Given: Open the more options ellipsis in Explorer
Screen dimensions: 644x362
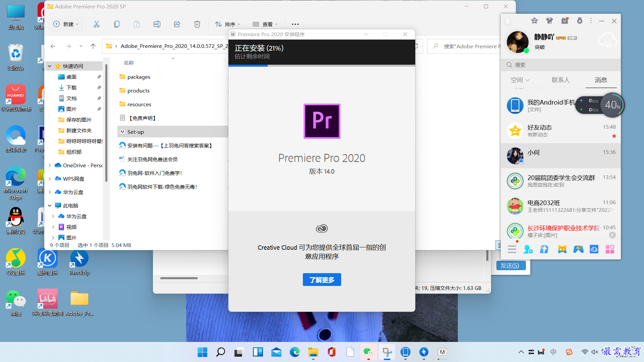Looking at the screenshot, I should pyautogui.click(x=295, y=24).
